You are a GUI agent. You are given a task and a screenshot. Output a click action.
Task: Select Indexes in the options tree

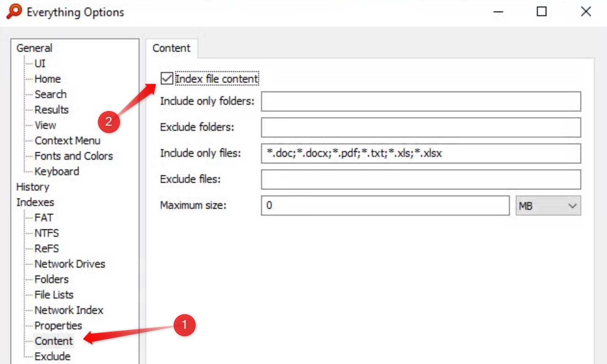(x=35, y=202)
